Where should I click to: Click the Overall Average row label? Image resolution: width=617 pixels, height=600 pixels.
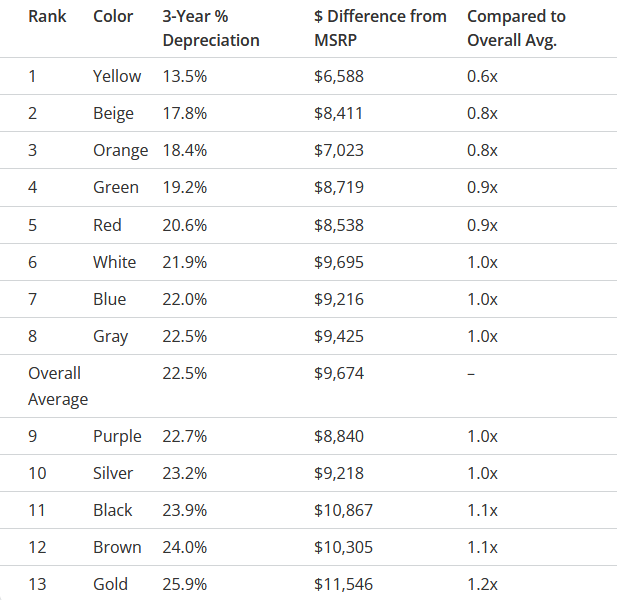pyautogui.click(x=58, y=386)
